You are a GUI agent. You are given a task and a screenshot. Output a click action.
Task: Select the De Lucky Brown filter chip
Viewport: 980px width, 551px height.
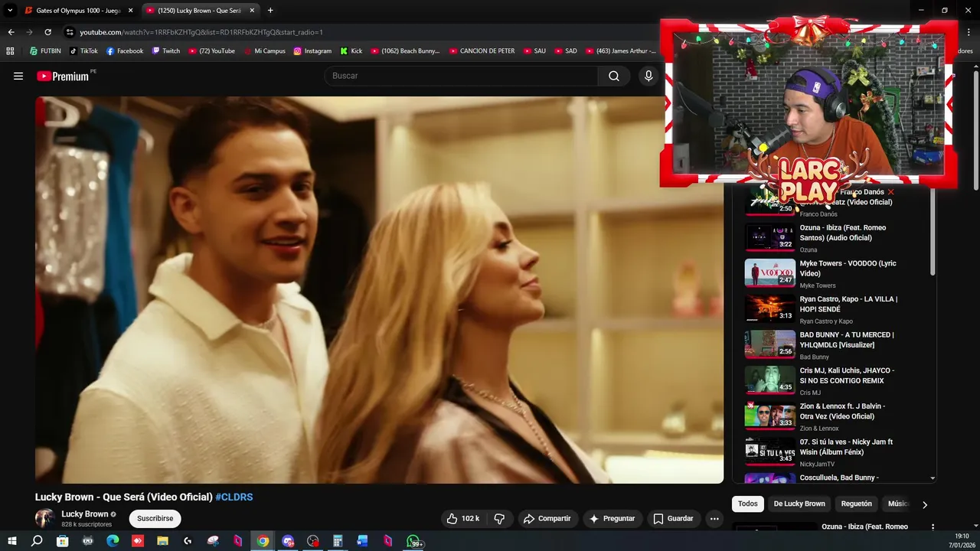pos(799,504)
